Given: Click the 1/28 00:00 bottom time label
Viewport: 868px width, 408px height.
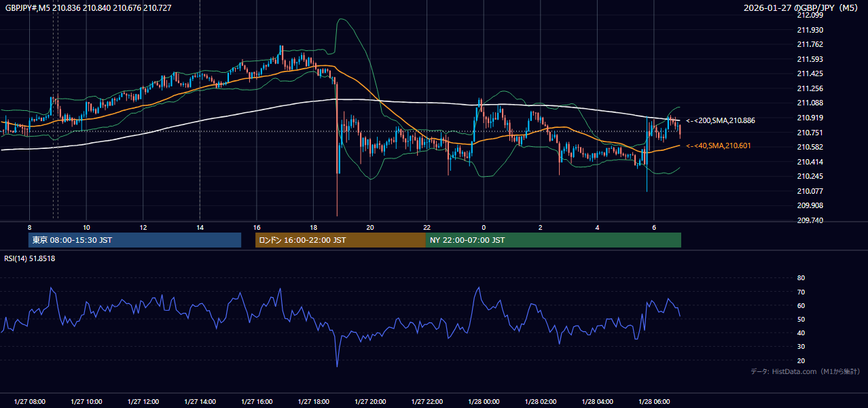Looking at the screenshot, I should click(x=484, y=402).
